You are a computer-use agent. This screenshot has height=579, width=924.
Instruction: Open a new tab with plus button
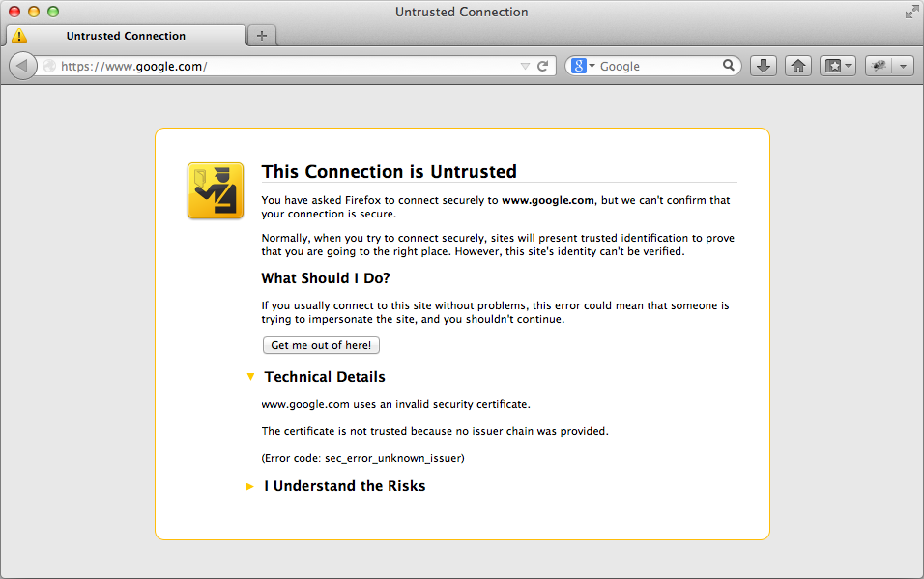[262, 36]
